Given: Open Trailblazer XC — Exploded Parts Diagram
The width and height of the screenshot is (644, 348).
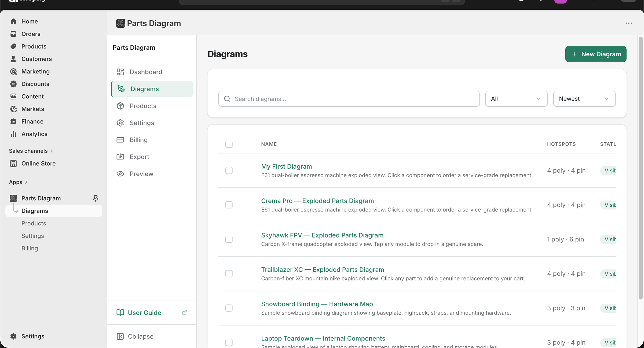Looking at the screenshot, I should pyautogui.click(x=323, y=270).
